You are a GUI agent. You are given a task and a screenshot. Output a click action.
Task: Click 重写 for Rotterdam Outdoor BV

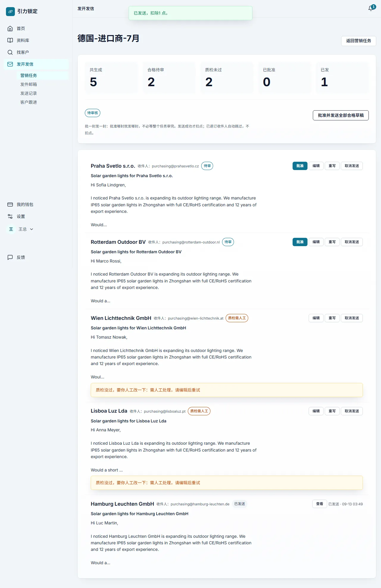coord(332,242)
